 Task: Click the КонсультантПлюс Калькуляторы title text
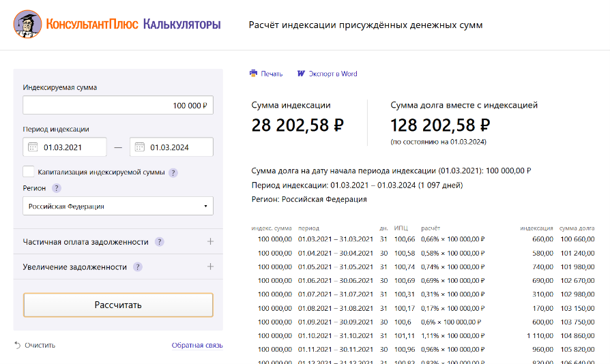tap(133, 24)
